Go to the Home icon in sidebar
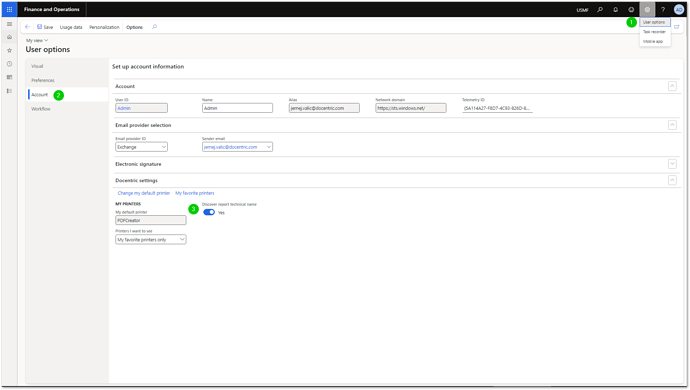 [x=9, y=37]
